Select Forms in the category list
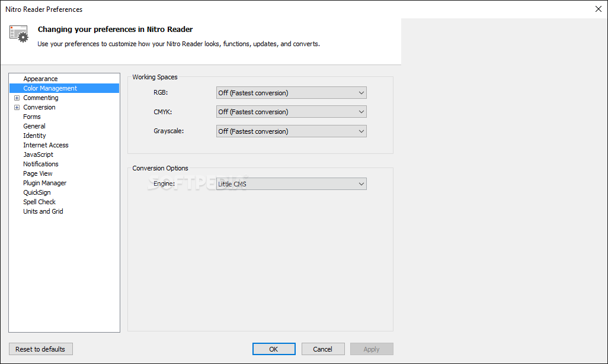 click(32, 117)
